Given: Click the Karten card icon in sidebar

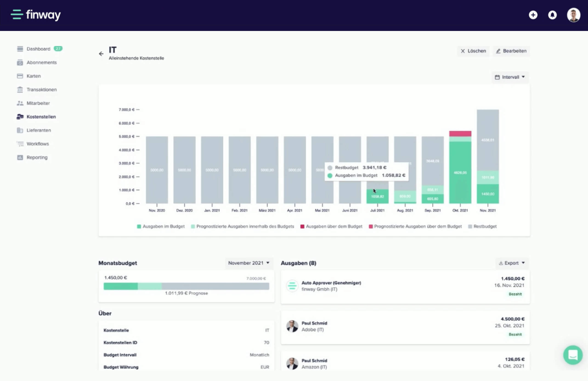Looking at the screenshot, I should click(20, 76).
